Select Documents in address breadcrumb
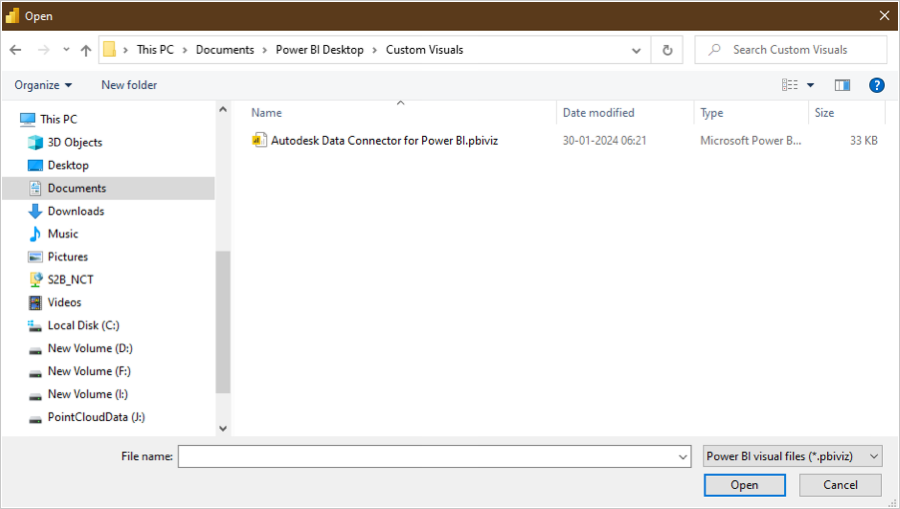This screenshot has width=900, height=509. point(225,50)
